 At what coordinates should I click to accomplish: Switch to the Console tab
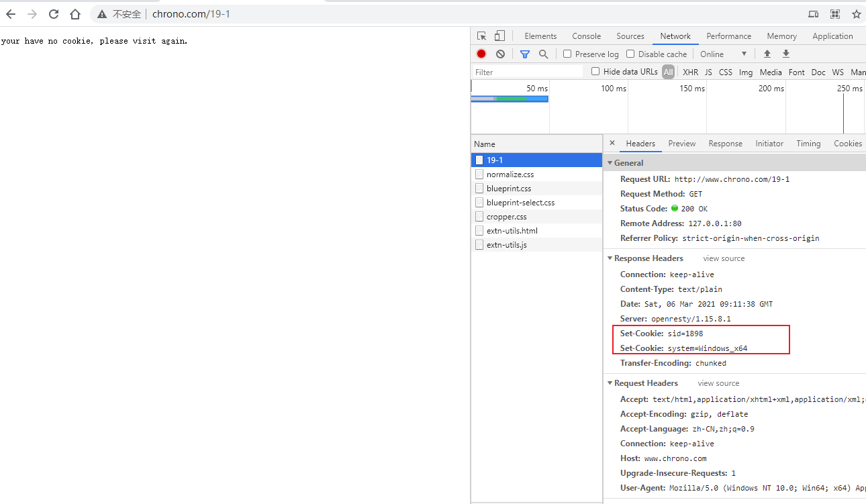(586, 36)
